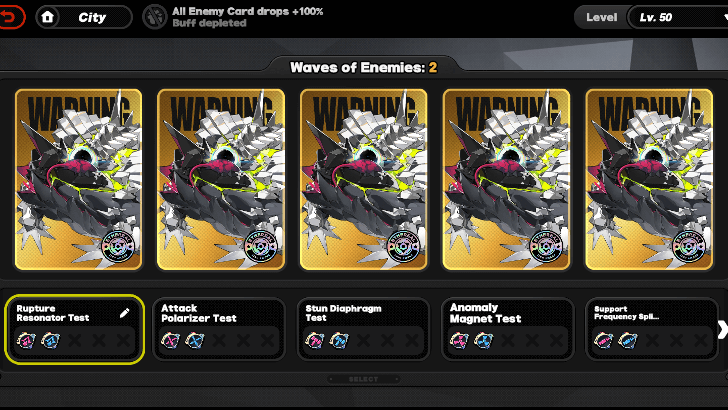The height and width of the screenshot is (410, 728).
Task: Open the Lv. 50 level dropdown
Action: tap(678, 18)
